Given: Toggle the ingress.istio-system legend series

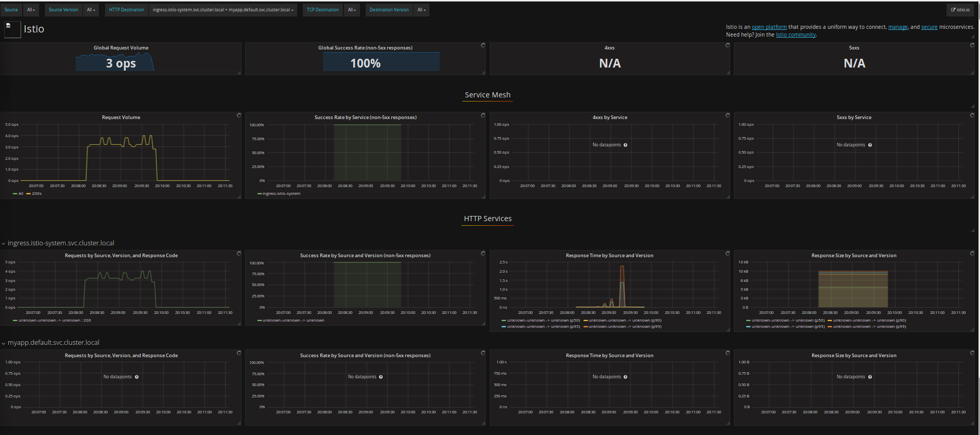Looking at the screenshot, I should pos(281,194).
